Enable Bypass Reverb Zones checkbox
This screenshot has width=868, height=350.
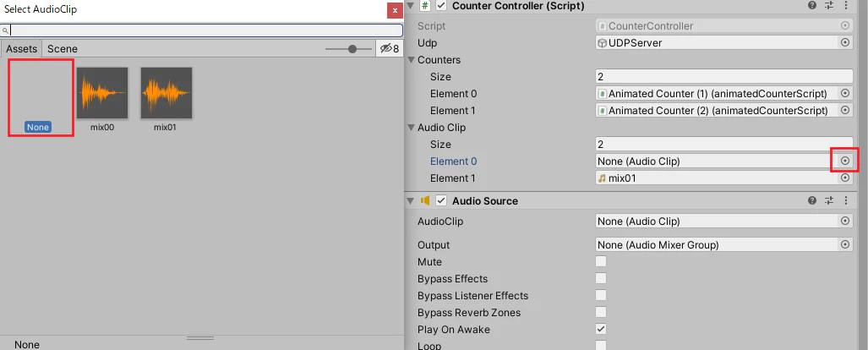point(601,312)
